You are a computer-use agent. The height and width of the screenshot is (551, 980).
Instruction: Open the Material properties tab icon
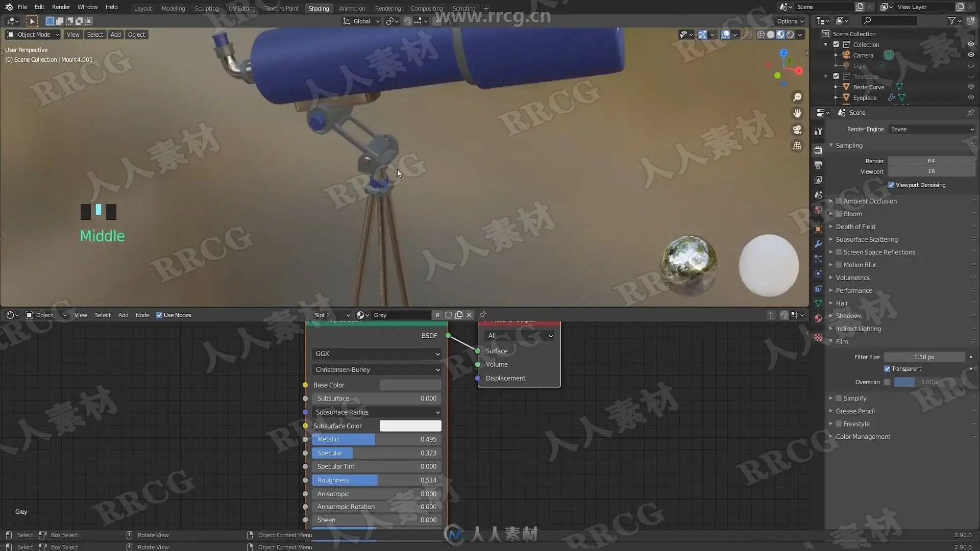click(x=818, y=318)
